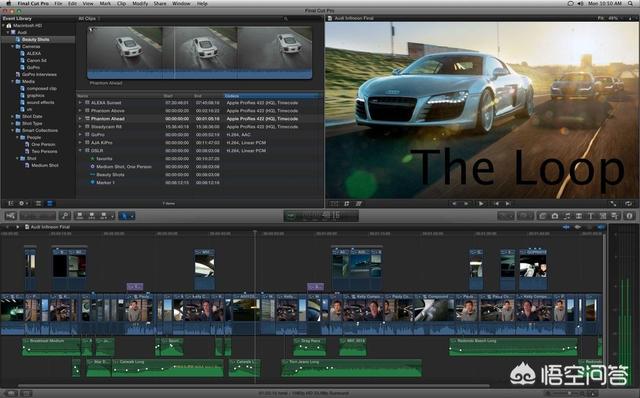Open the import media icon in toolbar

click(x=11, y=216)
